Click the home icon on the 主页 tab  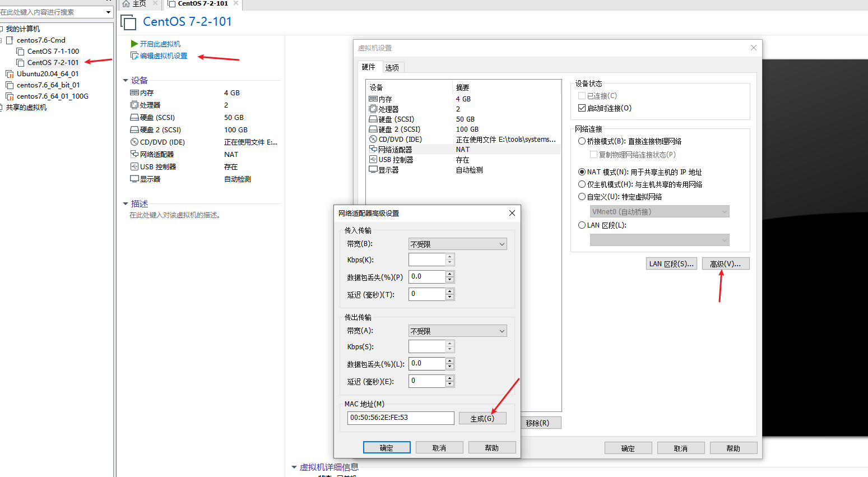coord(126,3)
